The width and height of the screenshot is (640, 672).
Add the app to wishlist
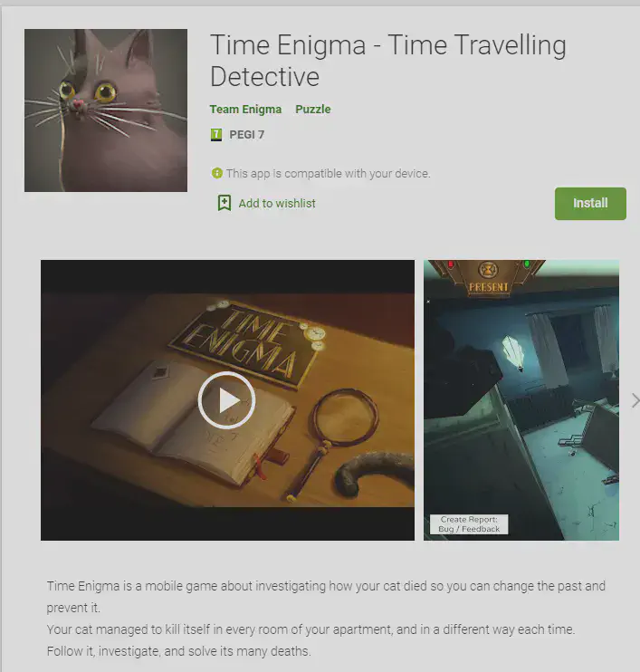click(x=267, y=203)
